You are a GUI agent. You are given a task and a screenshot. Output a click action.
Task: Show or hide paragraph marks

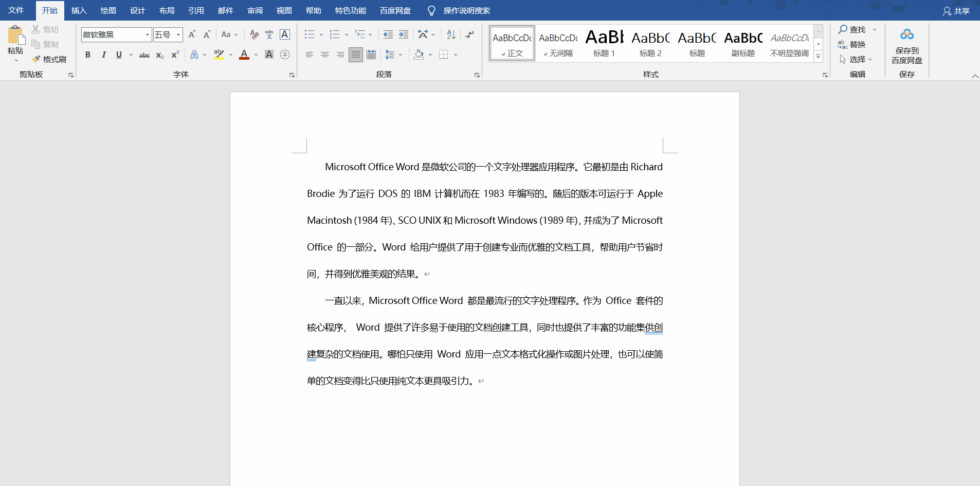469,34
